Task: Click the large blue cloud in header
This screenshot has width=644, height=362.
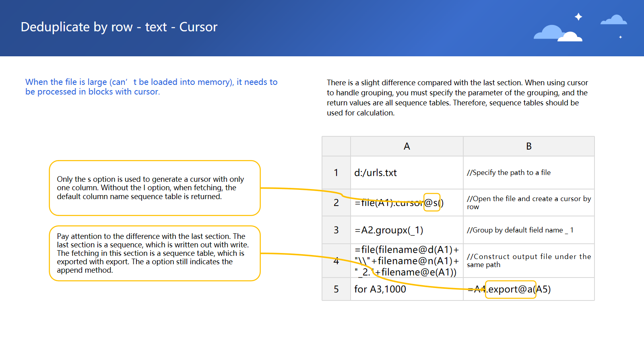Action: click(548, 32)
